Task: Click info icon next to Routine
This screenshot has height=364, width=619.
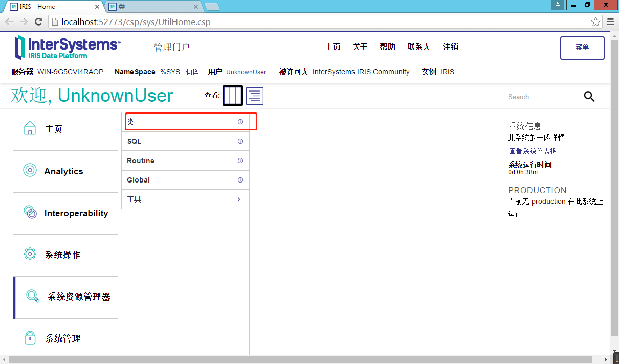Action: [240, 161]
